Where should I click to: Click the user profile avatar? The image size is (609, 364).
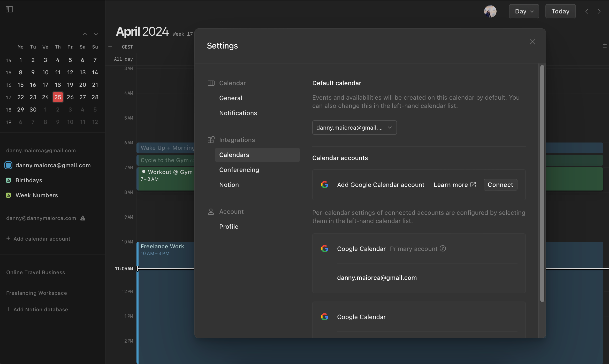click(x=490, y=11)
